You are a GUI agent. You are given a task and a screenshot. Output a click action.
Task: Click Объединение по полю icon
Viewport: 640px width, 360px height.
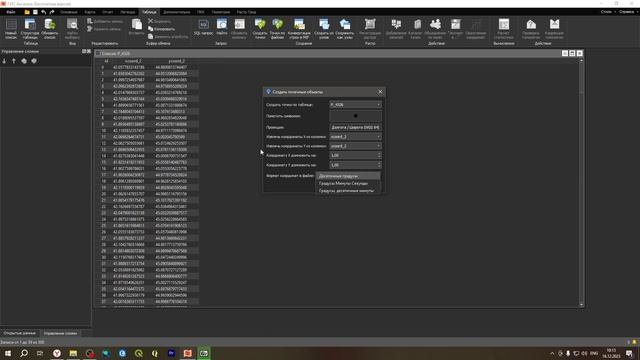click(435, 29)
